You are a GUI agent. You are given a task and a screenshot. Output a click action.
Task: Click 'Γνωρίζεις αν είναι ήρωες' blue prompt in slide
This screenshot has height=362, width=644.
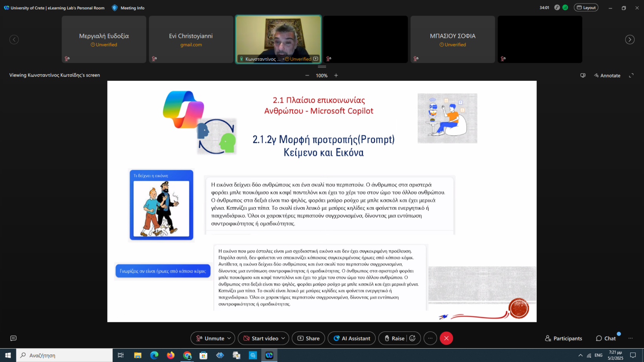tap(163, 271)
